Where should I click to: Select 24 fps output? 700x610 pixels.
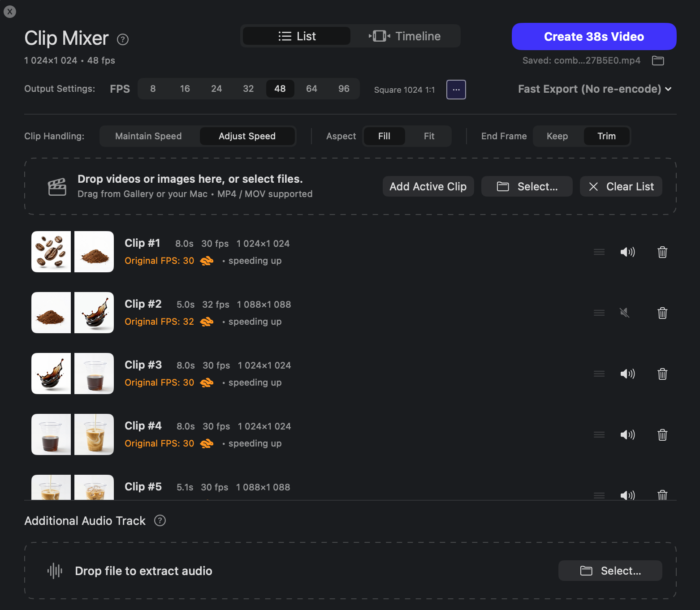216,89
